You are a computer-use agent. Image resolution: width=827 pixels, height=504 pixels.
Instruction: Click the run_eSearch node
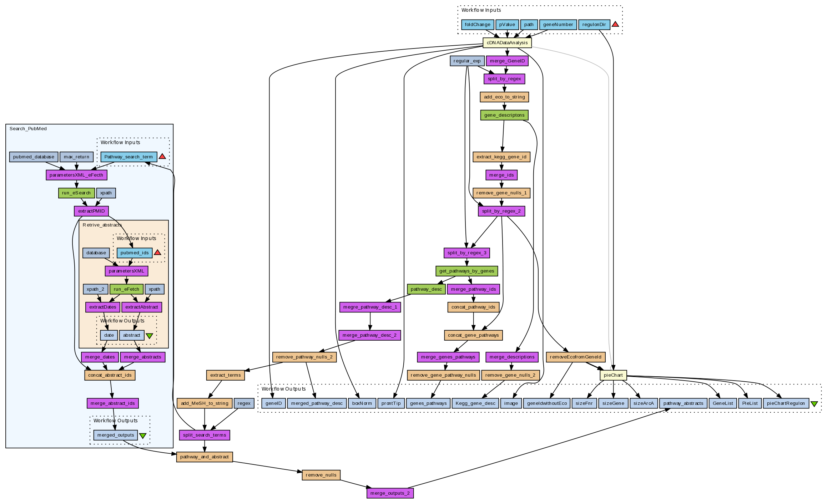pyautogui.click(x=76, y=193)
